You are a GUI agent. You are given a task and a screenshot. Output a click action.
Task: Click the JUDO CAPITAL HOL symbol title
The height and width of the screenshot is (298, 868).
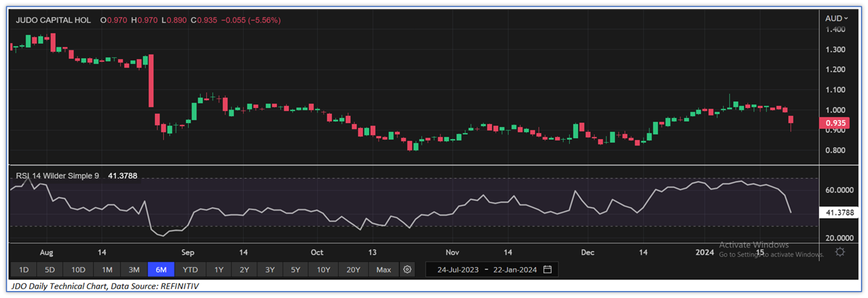53,20
